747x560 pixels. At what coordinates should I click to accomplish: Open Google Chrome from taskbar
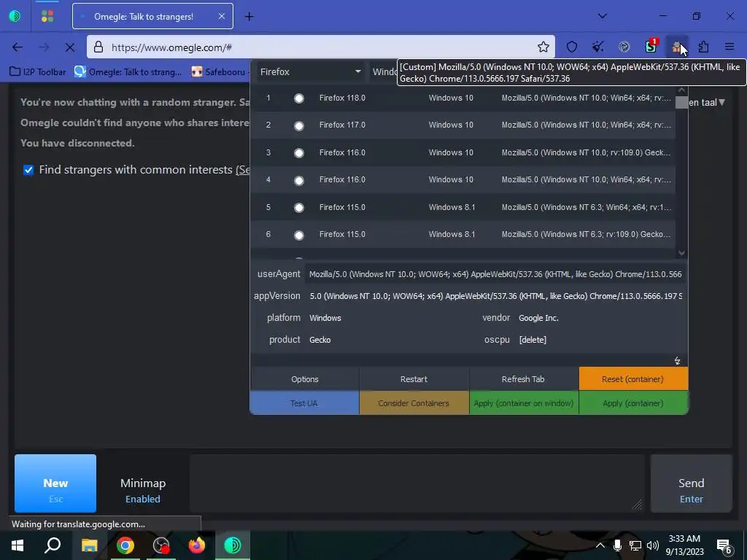pyautogui.click(x=125, y=545)
